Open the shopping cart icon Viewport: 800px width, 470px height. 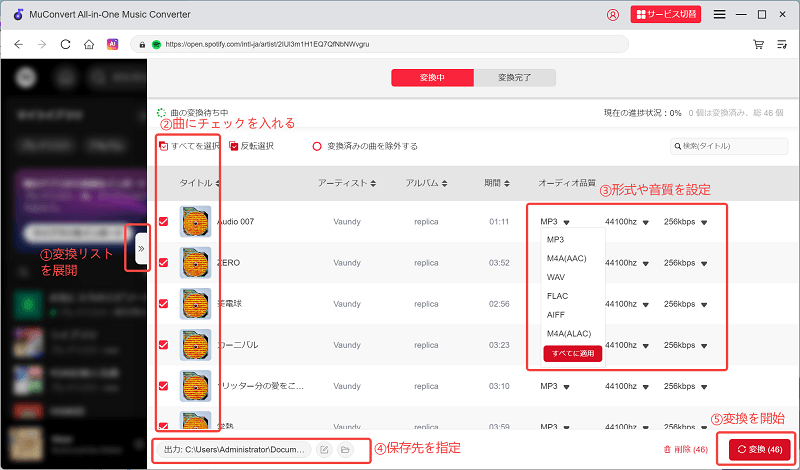point(759,44)
